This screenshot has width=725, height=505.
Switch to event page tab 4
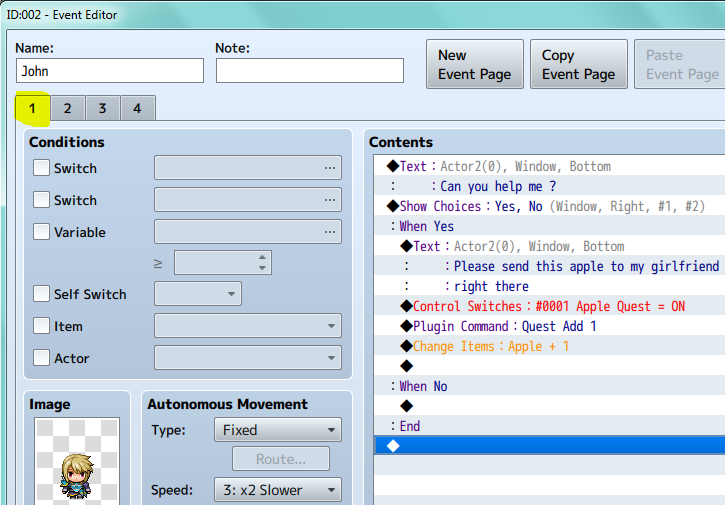pyautogui.click(x=138, y=108)
